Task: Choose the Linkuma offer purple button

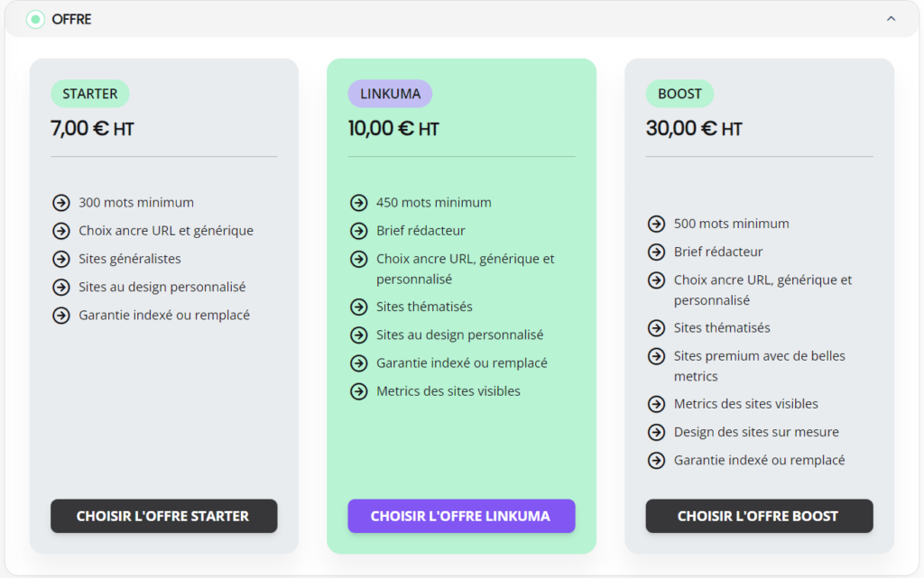Action: [x=461, y=516]
